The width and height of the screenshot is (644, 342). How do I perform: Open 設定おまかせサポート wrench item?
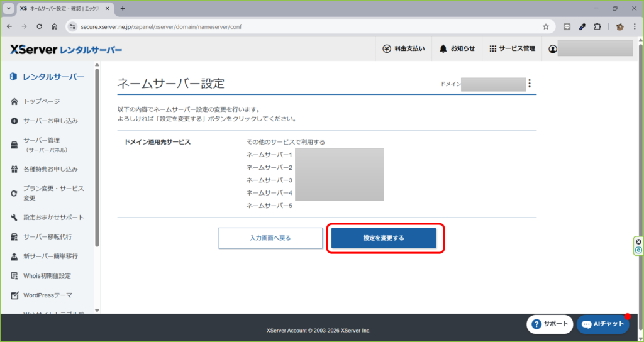53,218
